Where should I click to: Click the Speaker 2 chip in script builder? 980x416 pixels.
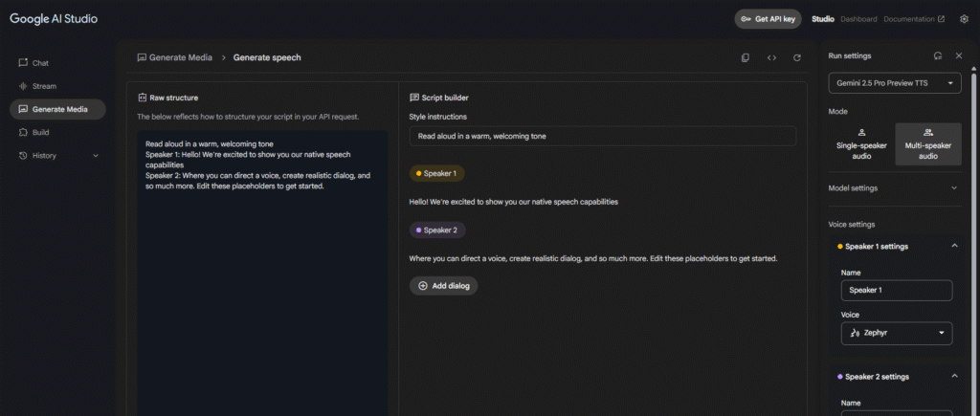click(x=437, y=230)
